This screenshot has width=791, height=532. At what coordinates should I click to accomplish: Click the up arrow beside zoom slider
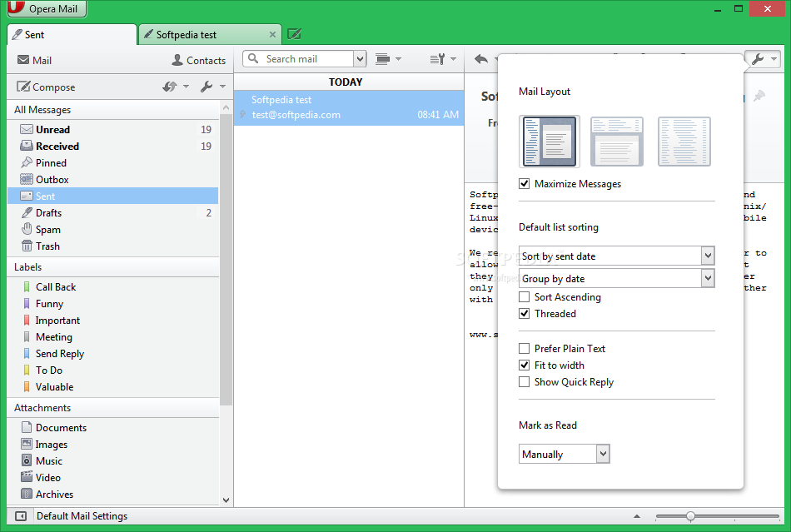(x=637, y=516)
